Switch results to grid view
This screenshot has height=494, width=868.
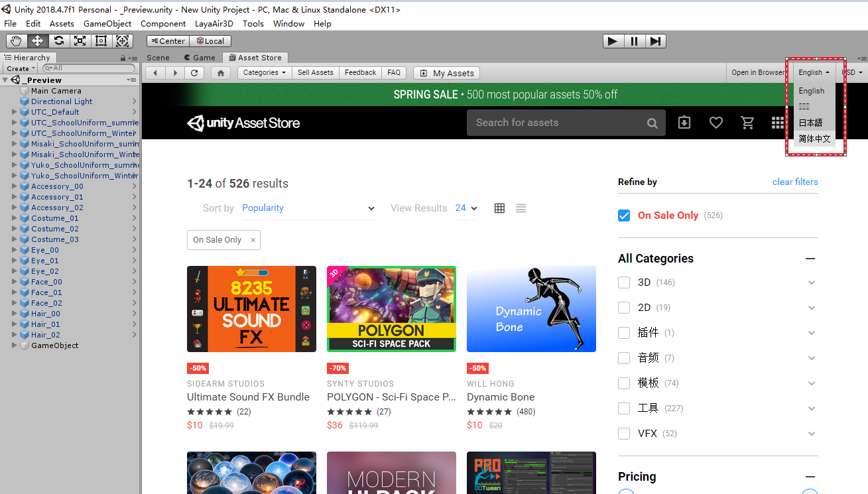click(x=500, y=208)
